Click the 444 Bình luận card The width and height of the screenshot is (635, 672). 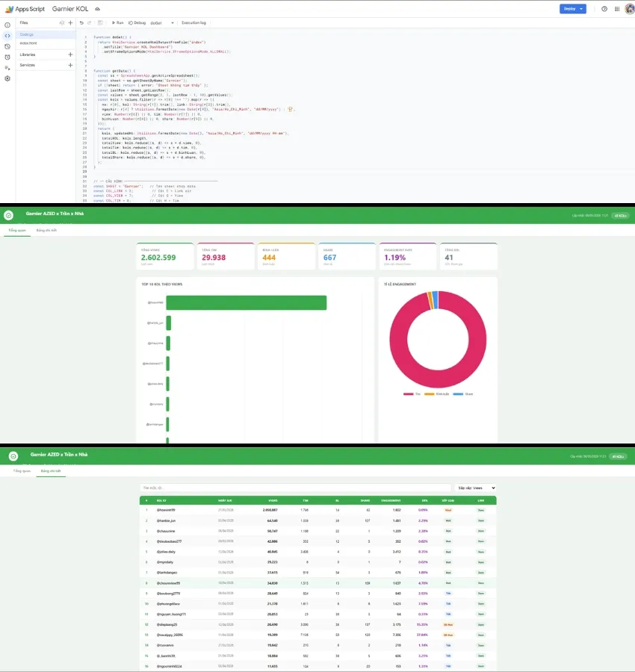coord(286,256)
